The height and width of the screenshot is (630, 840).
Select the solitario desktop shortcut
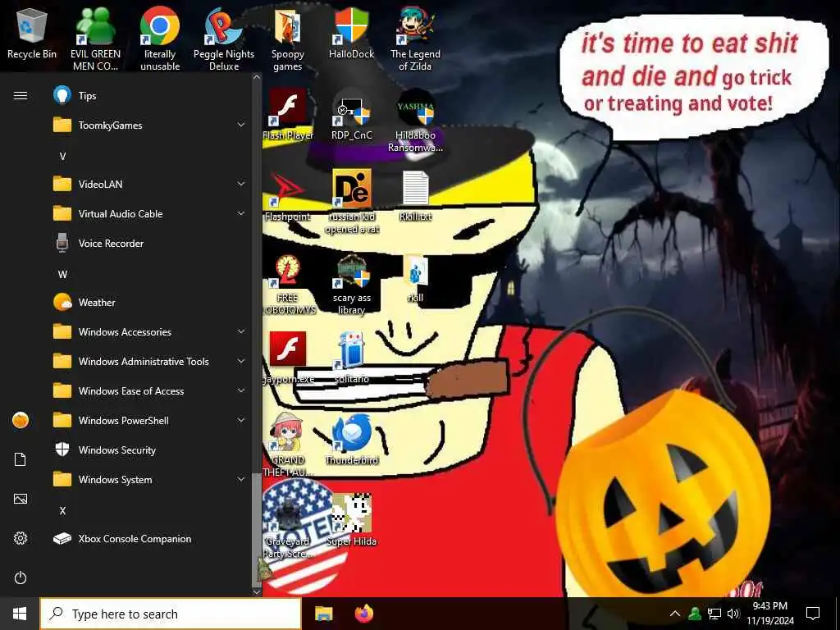pyautogui.click(x=351, y=358)
